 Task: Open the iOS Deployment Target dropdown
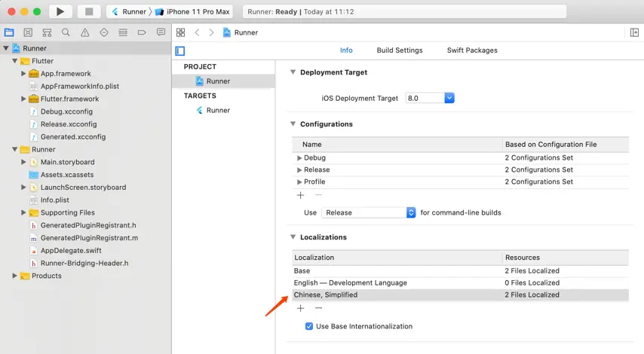[x=449, y=98]
